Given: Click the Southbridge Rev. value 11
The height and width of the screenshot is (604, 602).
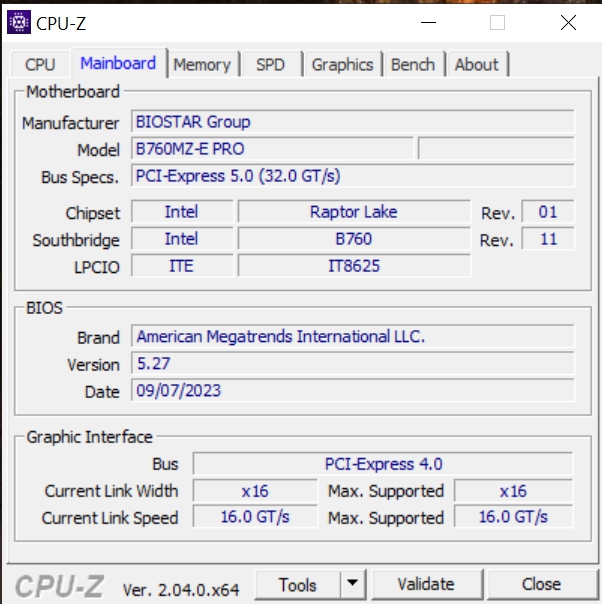Looking at the screenshot, I should coord(548,239).
